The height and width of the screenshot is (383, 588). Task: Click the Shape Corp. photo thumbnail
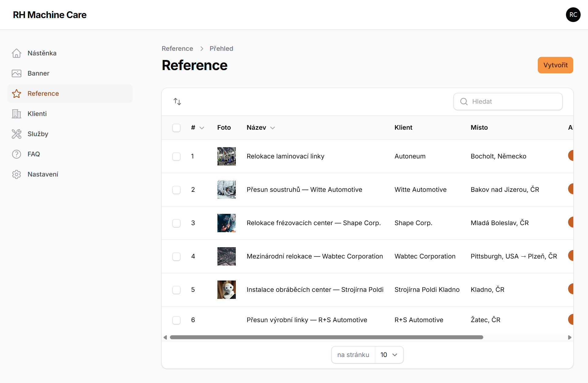(x=227, y=223)
